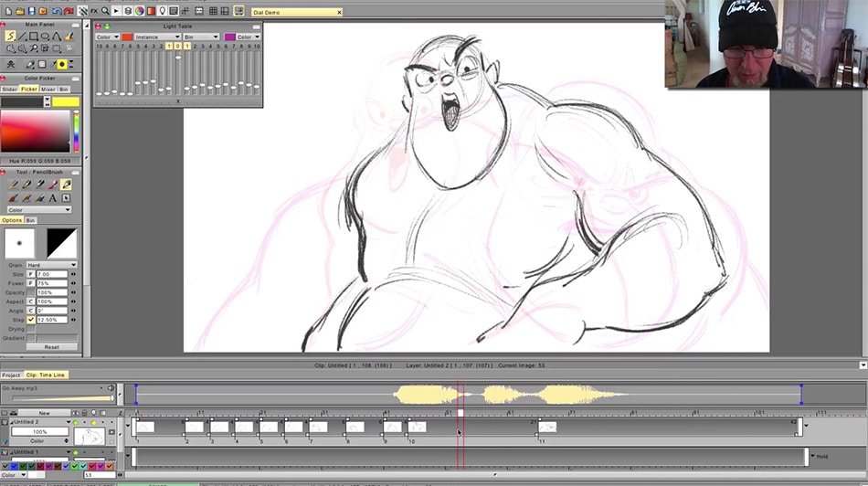Open the FX stack from the toolbar

(x=93, y=11)
